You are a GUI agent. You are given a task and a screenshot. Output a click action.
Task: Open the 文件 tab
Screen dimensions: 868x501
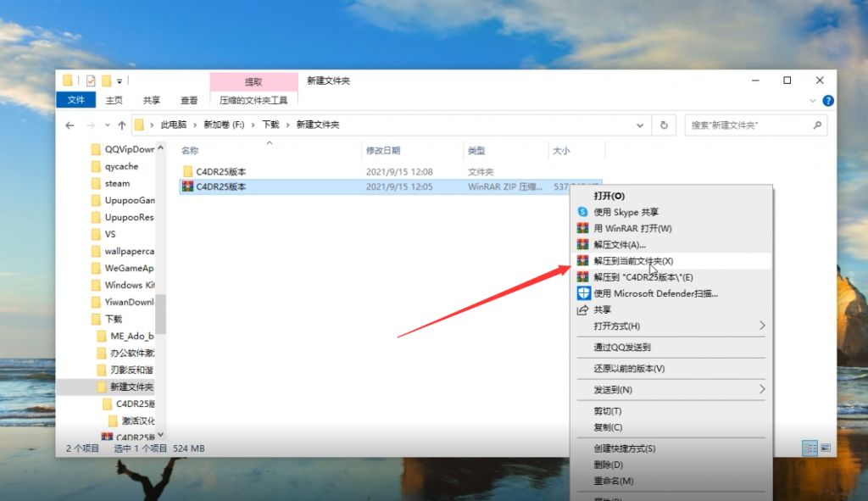coord(75,100)
